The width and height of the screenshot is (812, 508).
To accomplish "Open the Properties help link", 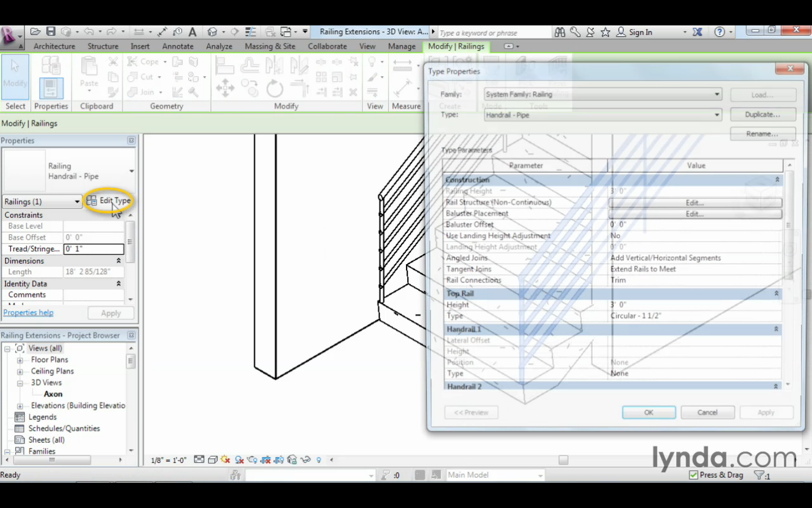I will [x=28, y=313].
